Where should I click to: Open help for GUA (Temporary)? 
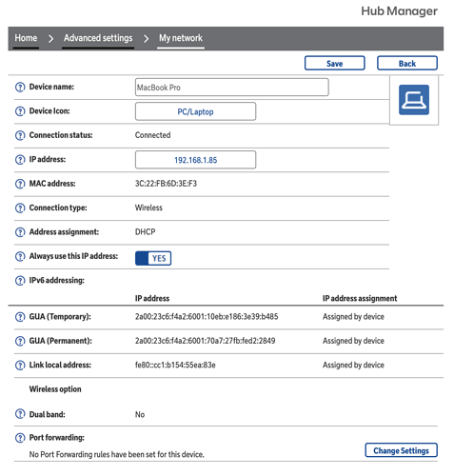click(20, 317)
